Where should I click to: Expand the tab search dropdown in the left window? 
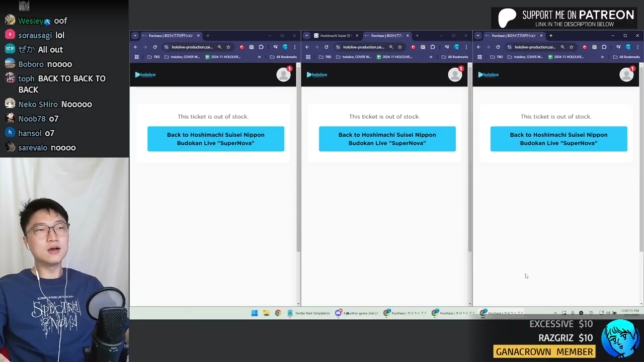[135, 36]
